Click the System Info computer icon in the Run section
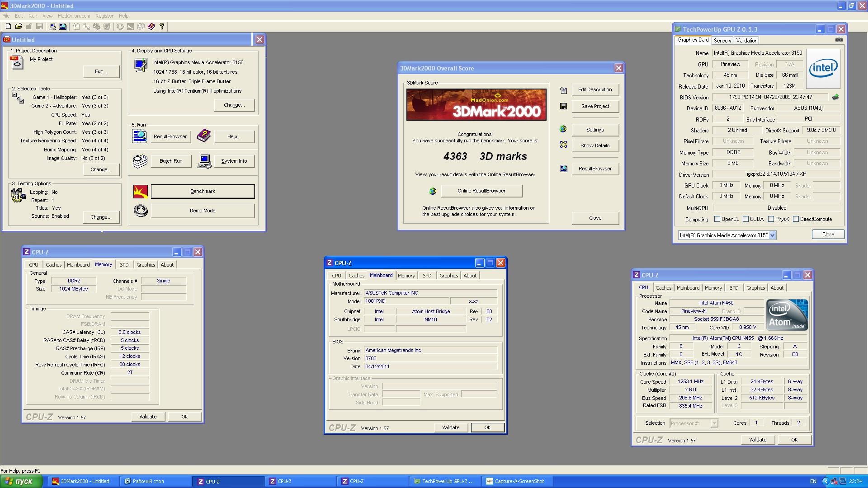 [204, 161]
